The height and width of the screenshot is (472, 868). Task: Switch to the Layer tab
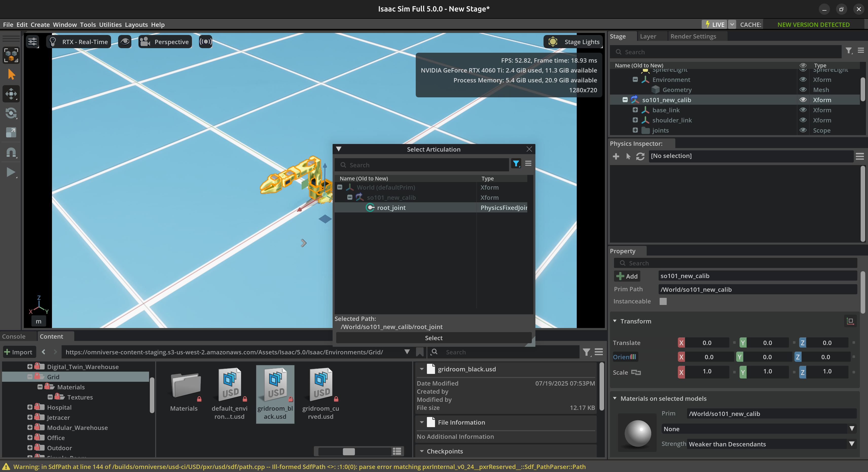click(648, 37)
